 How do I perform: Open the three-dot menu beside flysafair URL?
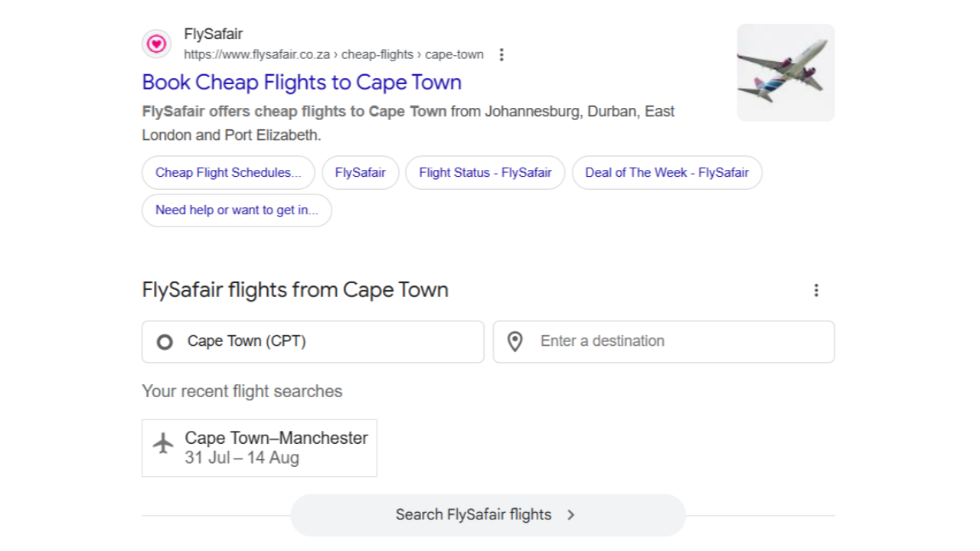[501, 54]
